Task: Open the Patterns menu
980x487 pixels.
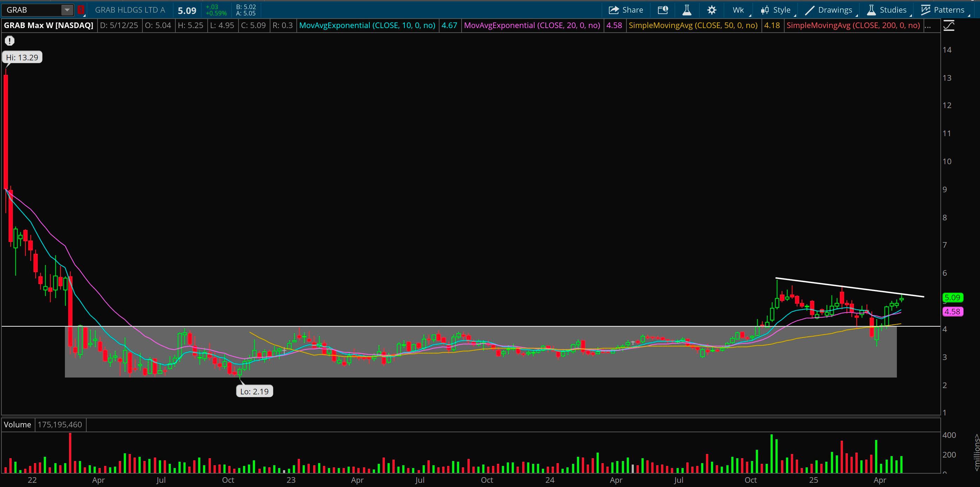Action: click(x=943, y=10)
